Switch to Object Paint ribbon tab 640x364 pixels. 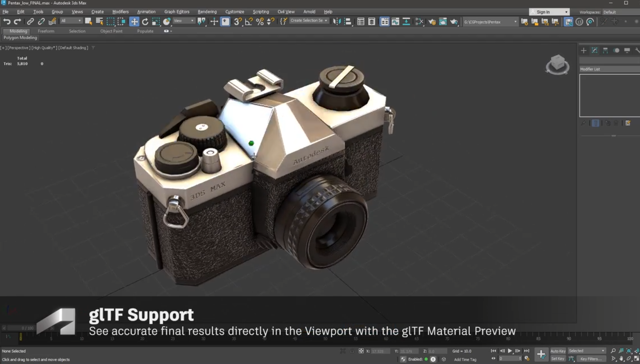[x=111, y=31]
